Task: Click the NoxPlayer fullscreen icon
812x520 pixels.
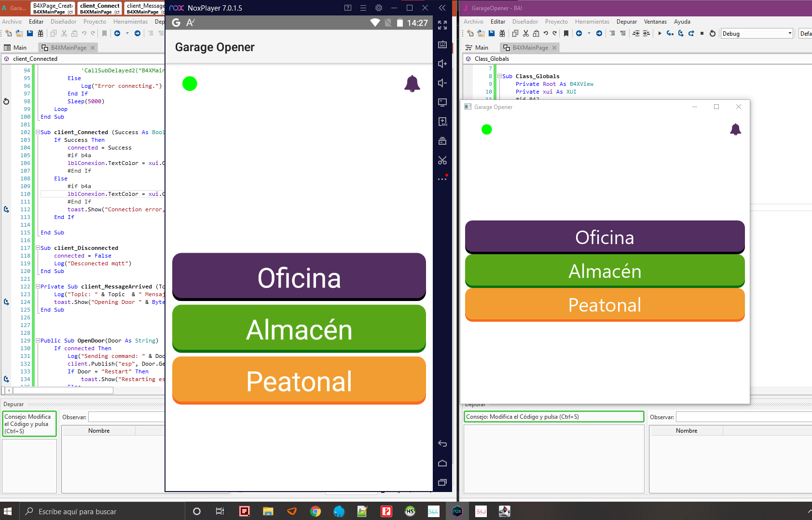Action: tap(442, 25)
